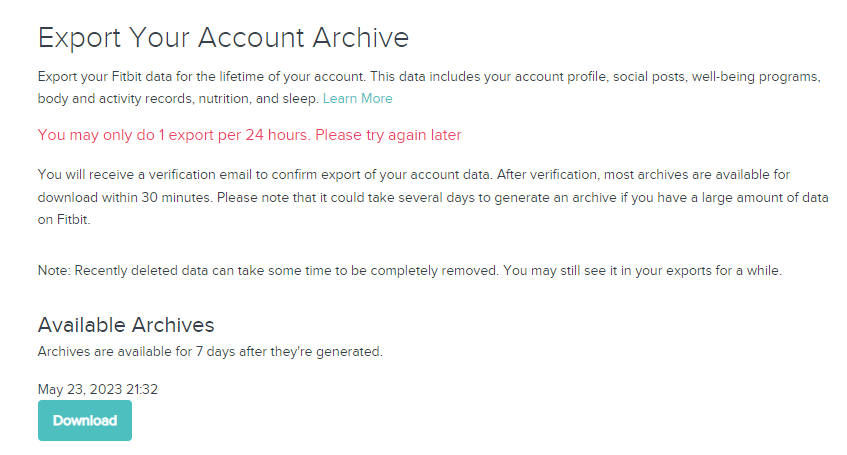Download the May 23, 2023 archive
The width and height of the screenshot is (847, 455).
click(85, 420)
